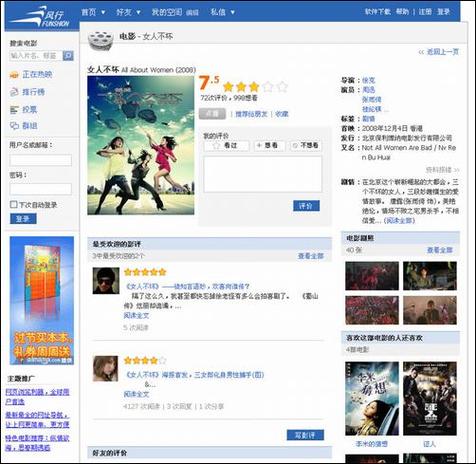476x464 pixels.
Task: Open actor link 周迅
Action: (x=369, y=90)
